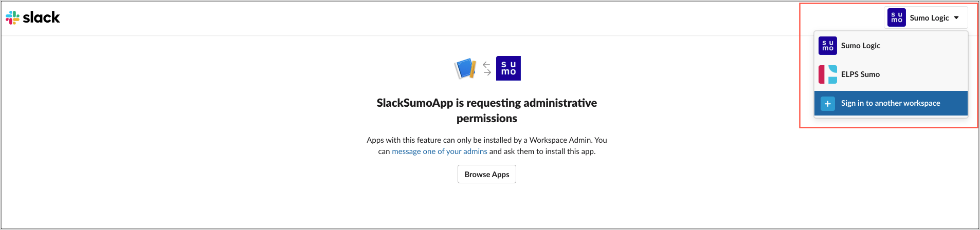Viewport: 980px width, 230px height.
Task: Click the two-way arrows icon between the app logos
Action: click(x=487, y=68)
